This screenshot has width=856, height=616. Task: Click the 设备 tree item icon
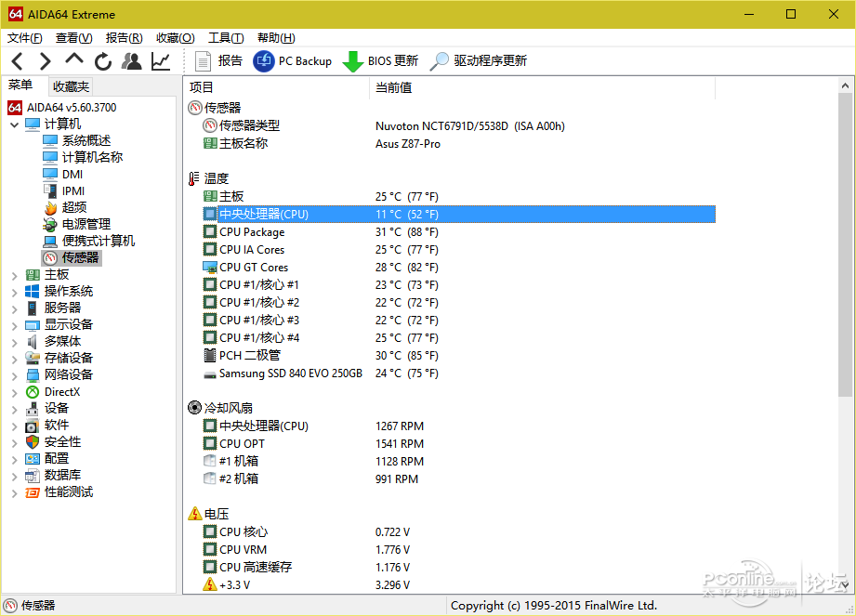(33, 409)
